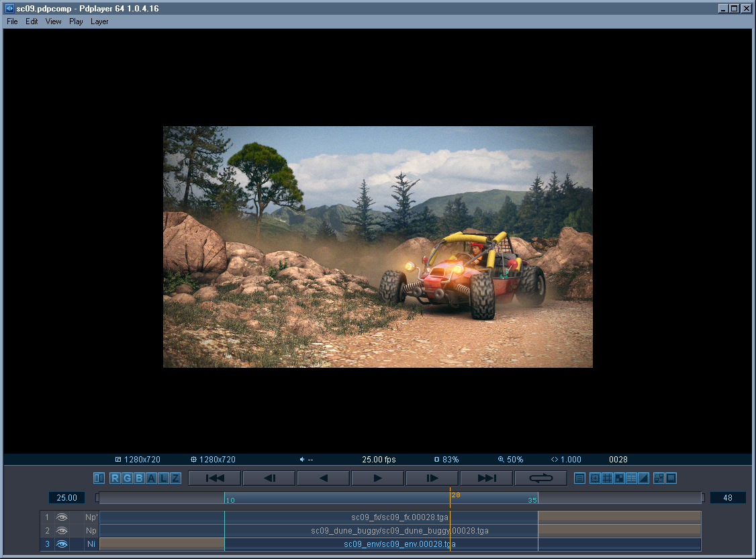Hide layer 1 sc09_fx with eye icon
The height and width of the screenshot is (559, 756).
pyautogui.click(x=62, y=517)
